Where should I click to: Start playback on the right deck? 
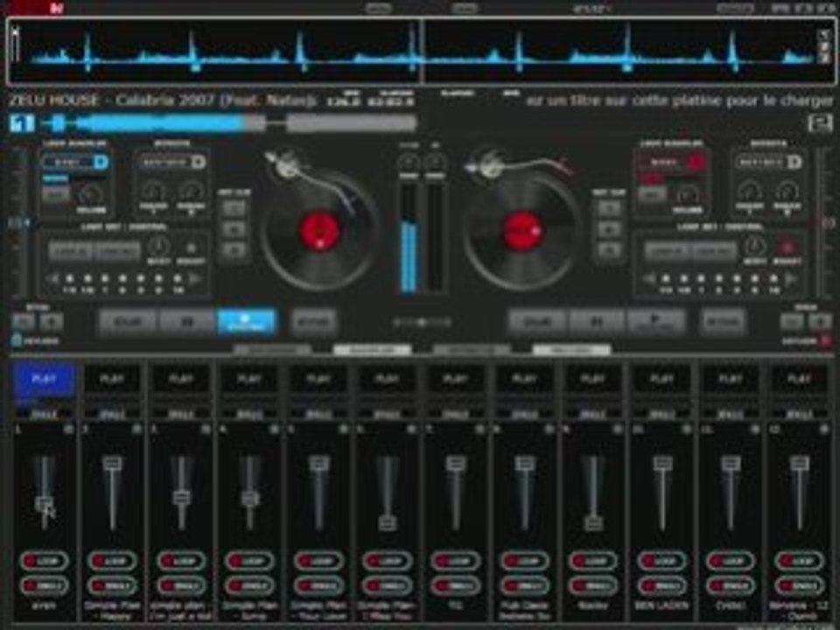(655, 321)
